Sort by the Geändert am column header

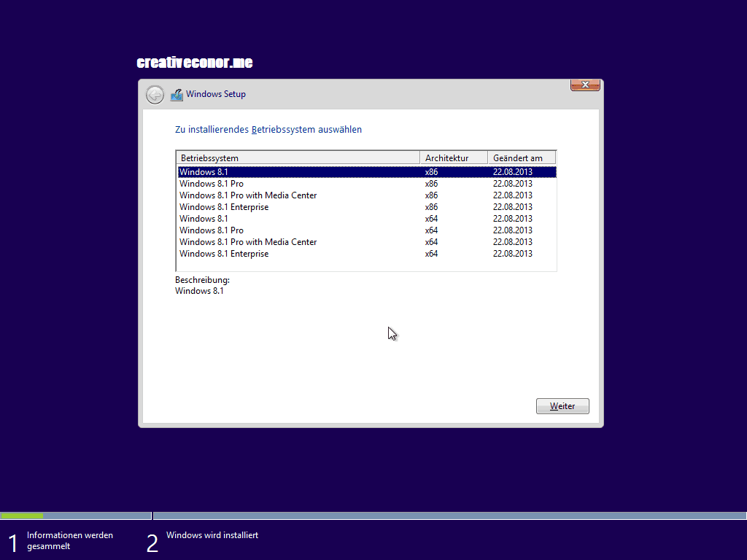(x=522, y=158)
